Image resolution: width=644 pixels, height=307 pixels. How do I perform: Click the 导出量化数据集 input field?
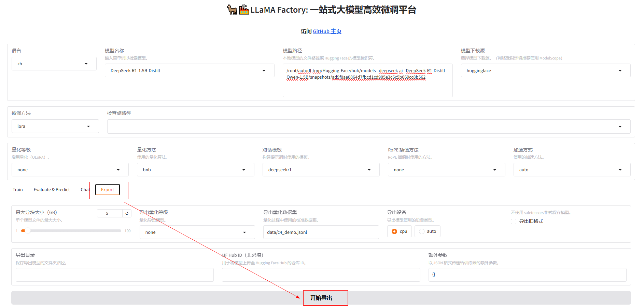pos(321,232)
